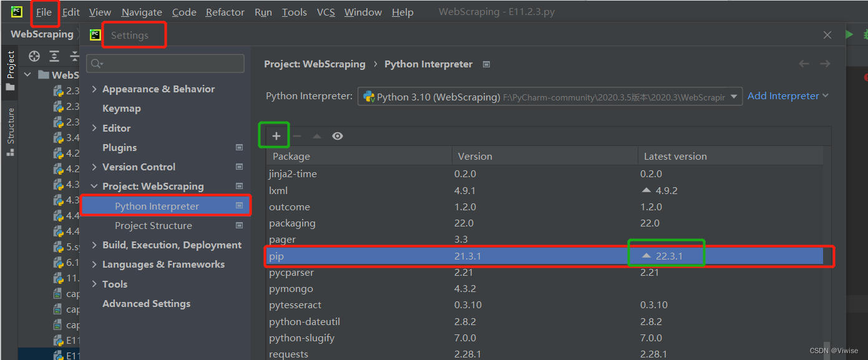This screenshot has height=360, width=868.
Task: Click the project-scope icon on Project: WebScraping row
Action: point(239,186)
